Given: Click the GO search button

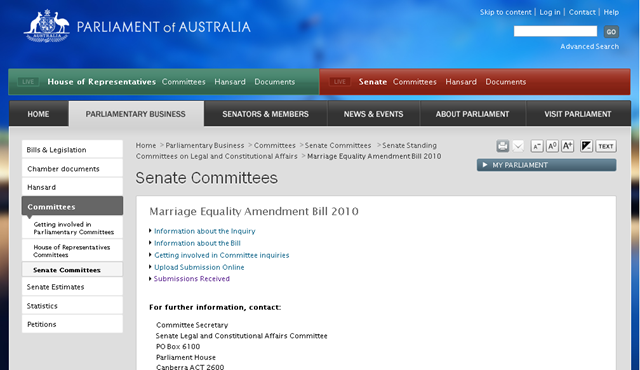Looking at the screenshot, I should [611, 32].
